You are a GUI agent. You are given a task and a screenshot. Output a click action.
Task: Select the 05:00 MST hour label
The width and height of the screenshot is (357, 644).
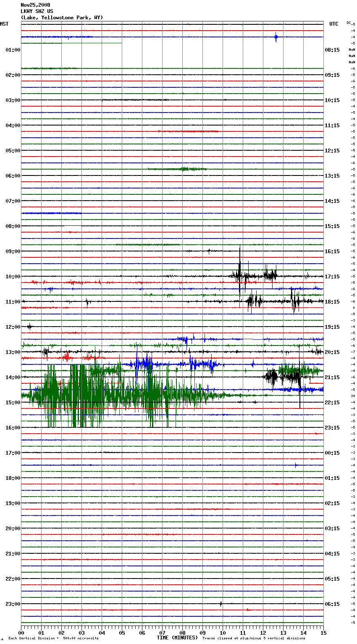(13, 151)
